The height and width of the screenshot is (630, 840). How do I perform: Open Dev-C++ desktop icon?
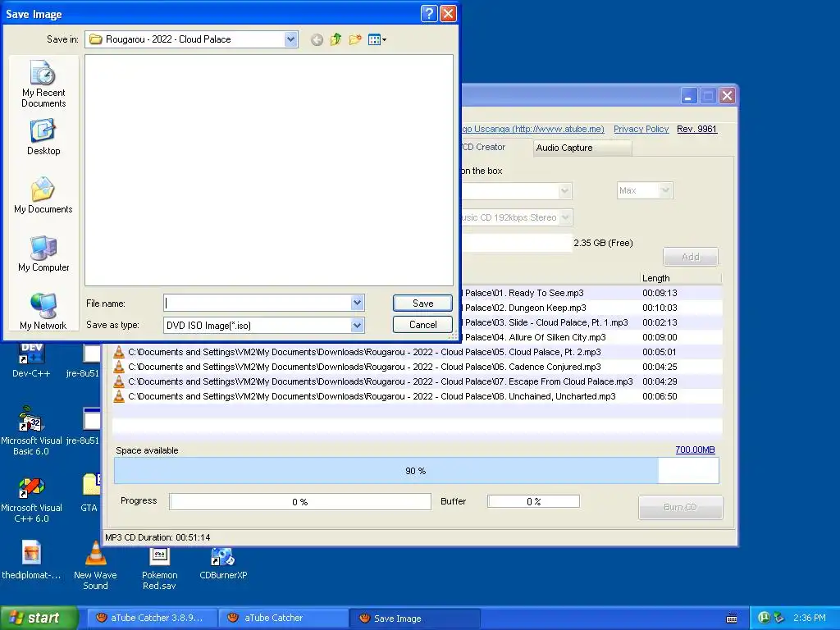coord(31,360)
